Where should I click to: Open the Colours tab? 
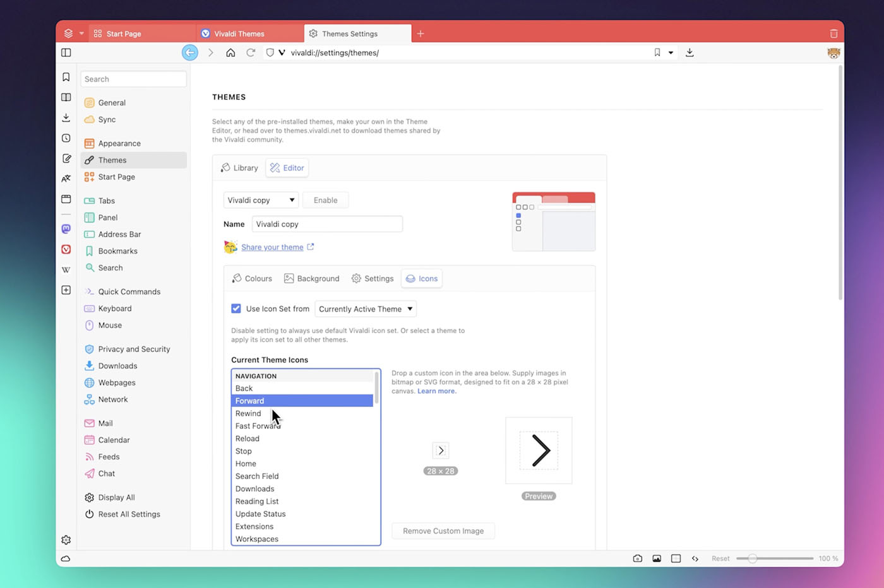252,278
